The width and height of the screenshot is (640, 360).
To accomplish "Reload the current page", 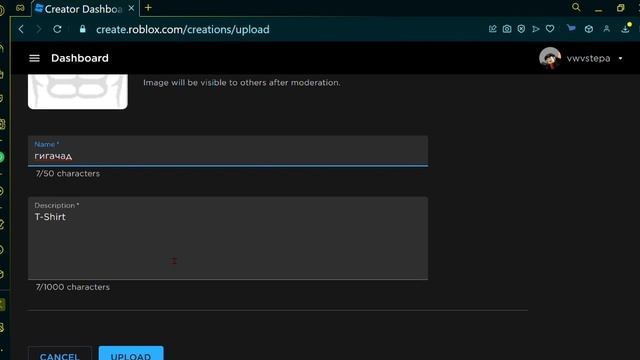I will click(x=57, y=29).
